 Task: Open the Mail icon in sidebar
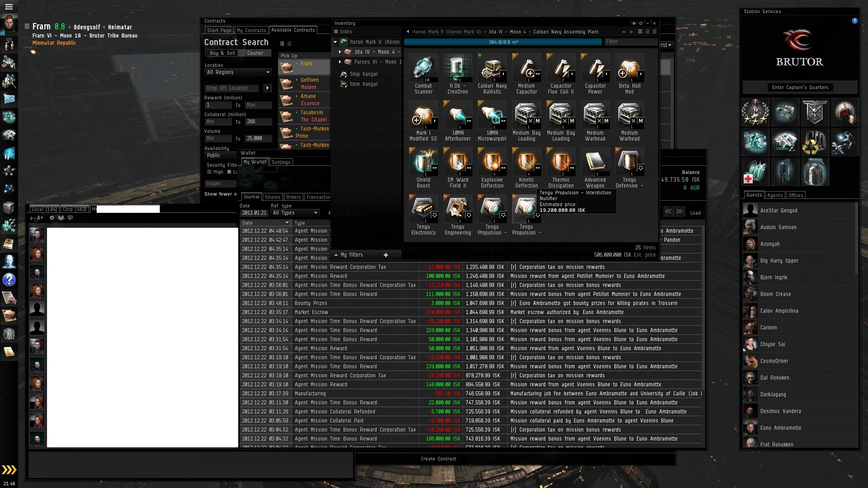point(9,99)
